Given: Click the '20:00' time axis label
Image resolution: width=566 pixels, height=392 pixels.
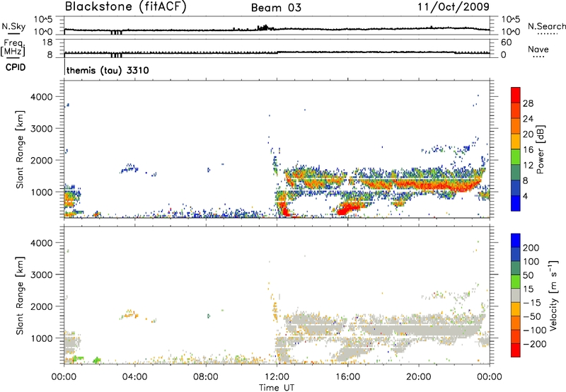Looking at the screenshot, I should [x=419, y=377].
